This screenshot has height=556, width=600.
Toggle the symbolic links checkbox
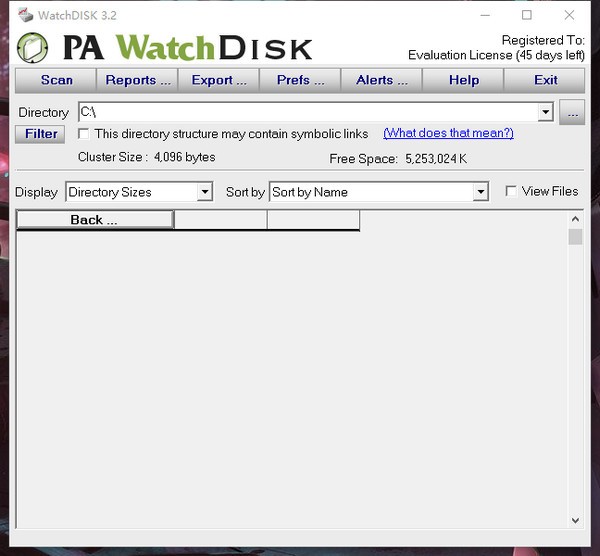(83, 134)
